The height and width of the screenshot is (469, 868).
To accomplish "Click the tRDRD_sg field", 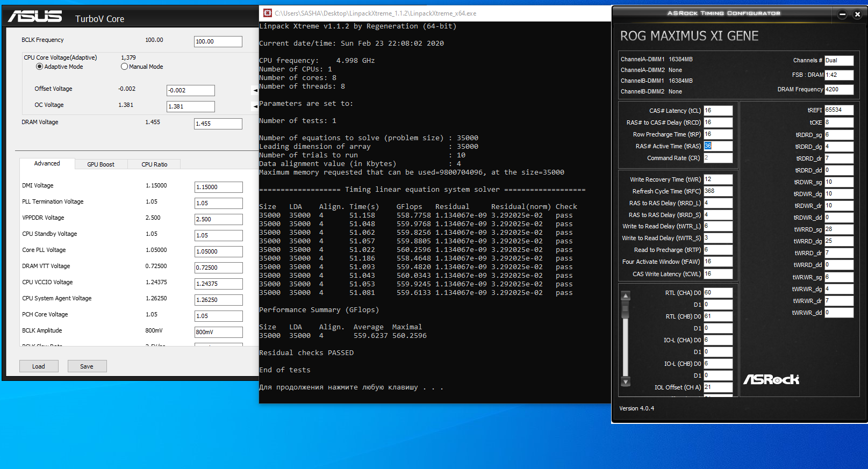I will (839, 135).
